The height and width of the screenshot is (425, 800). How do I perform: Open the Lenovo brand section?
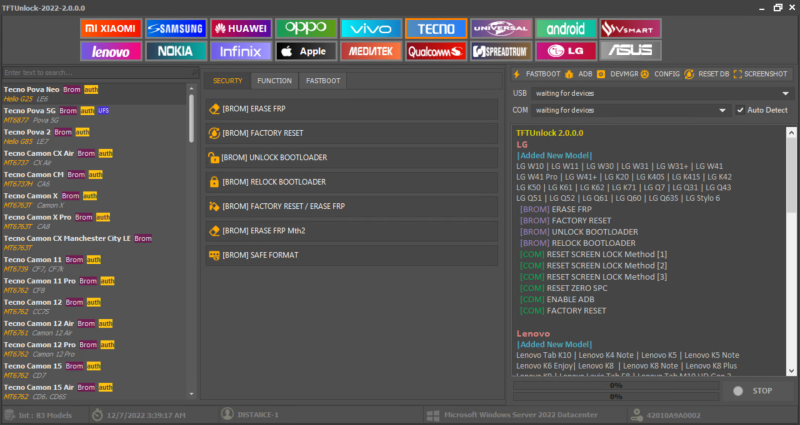coord(111,51)
